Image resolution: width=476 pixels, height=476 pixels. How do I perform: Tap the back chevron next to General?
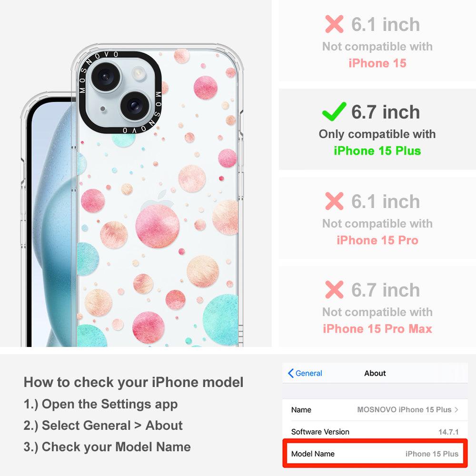coord(290,373)
